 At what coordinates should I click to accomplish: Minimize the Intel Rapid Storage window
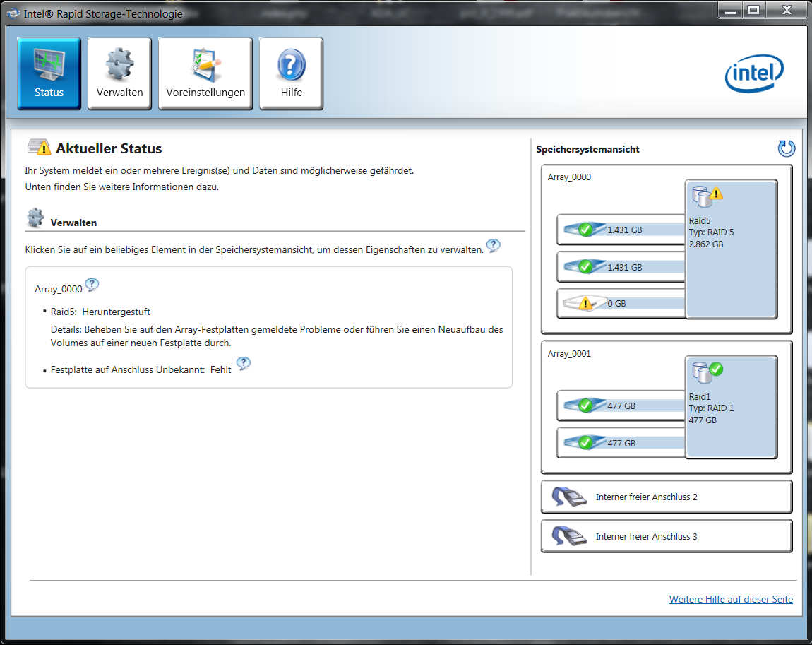[x=730, y=10]
